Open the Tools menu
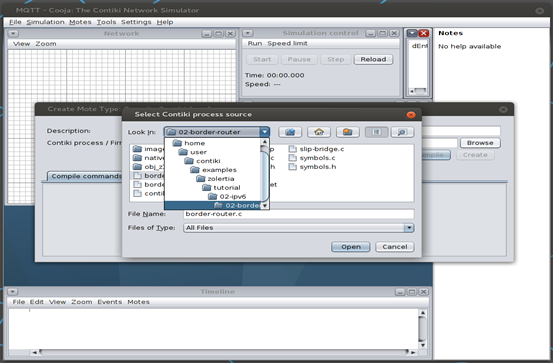This screenshot has height=363, width=553. click(x=106, y=22)
